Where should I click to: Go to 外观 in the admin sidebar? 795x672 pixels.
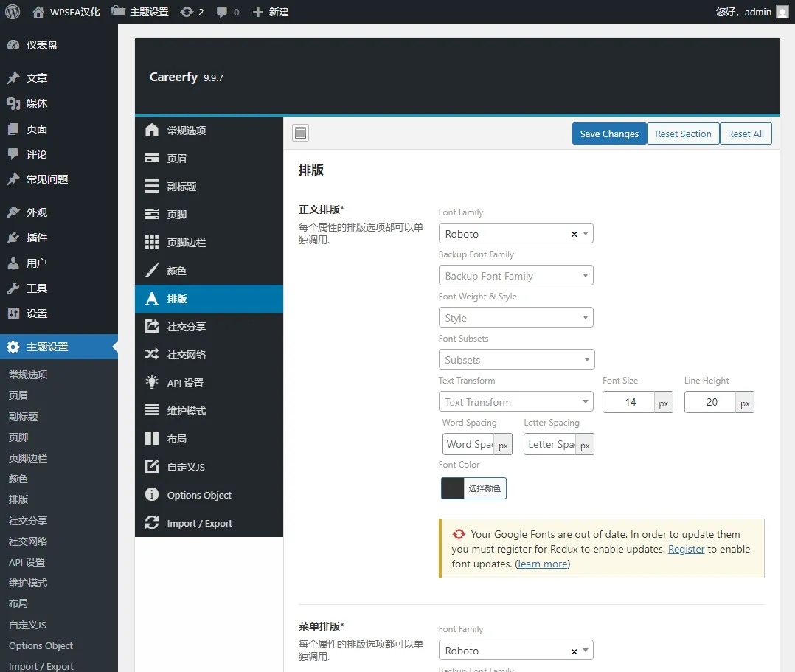click(x=37, y=212)
